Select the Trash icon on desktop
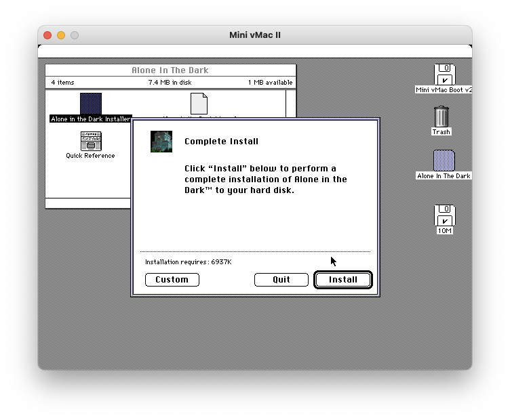 (x=442, y=117)
